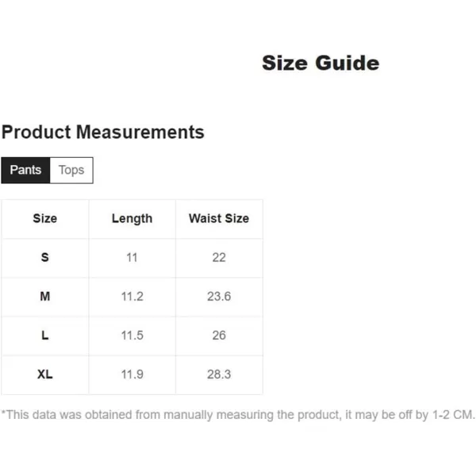Screen dimensions: 476x476
Task: Click the waist value 23.6
Action: (x=219, y=296)
